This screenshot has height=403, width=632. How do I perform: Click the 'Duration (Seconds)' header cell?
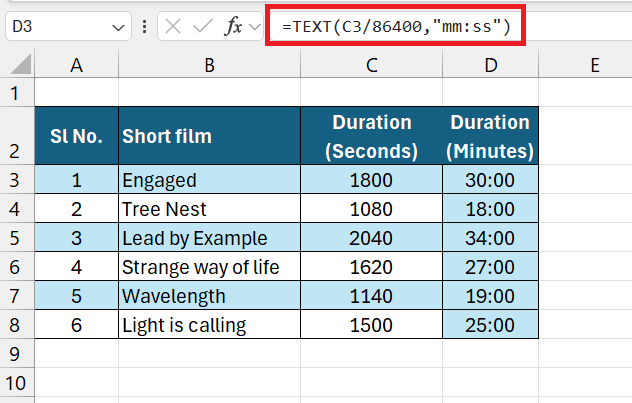click(x=371, y=136)
